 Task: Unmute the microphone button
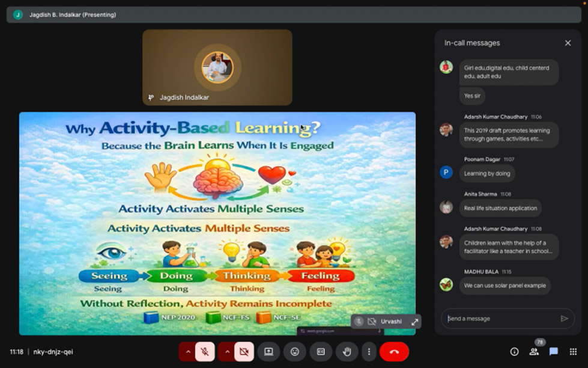click(205, 352)
